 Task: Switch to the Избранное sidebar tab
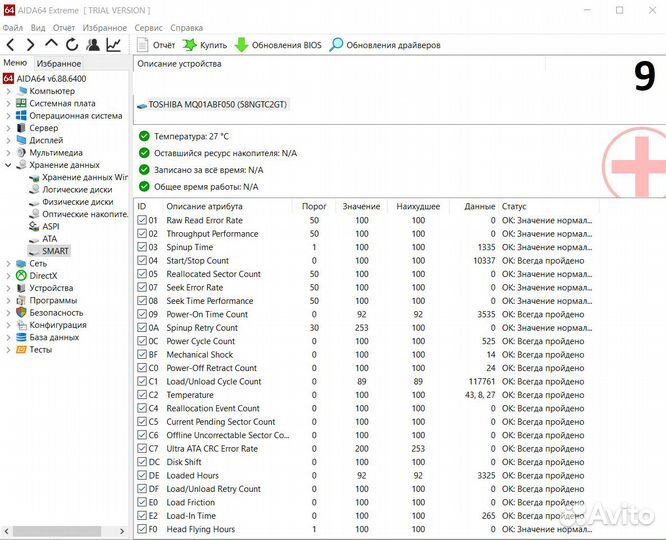[59, 64]
